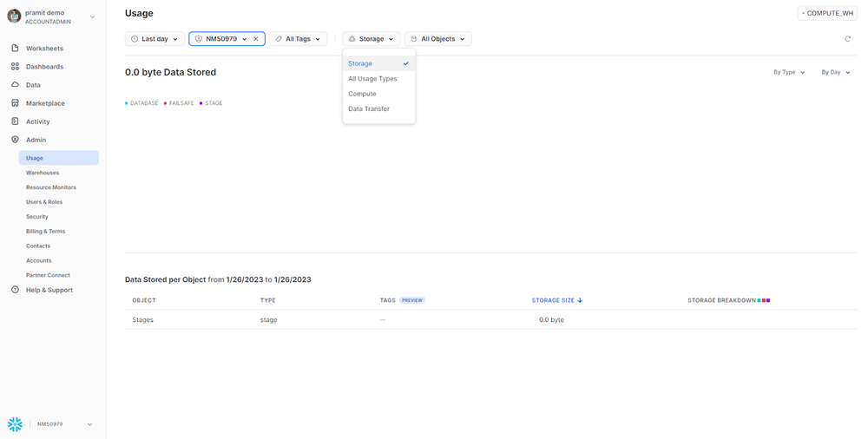Click the Dashboards grid icon
Screen dimensions: 868x439
15,67
